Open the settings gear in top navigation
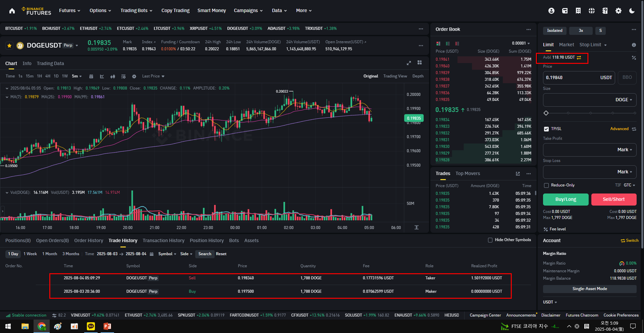 [619, 11]
